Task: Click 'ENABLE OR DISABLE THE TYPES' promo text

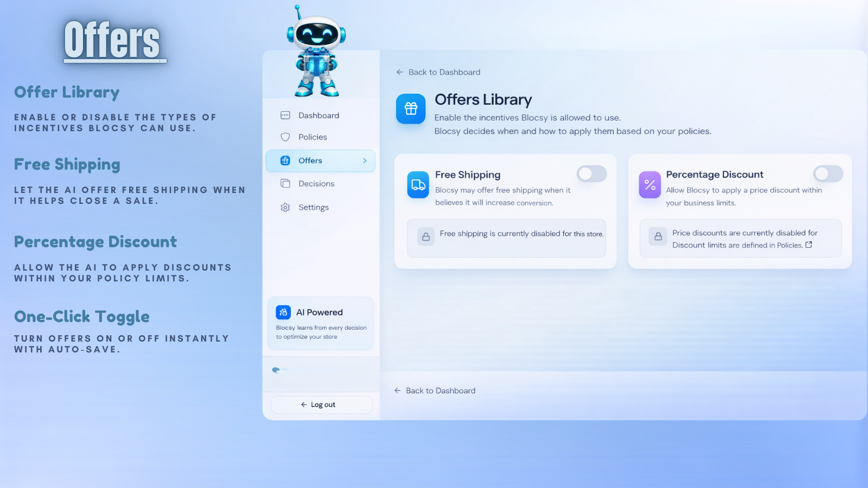Action: click(x=115, y=123)
